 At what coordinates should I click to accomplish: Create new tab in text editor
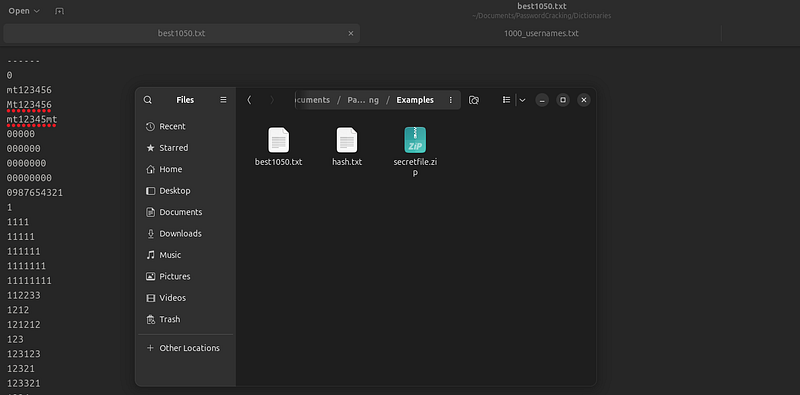59,11
